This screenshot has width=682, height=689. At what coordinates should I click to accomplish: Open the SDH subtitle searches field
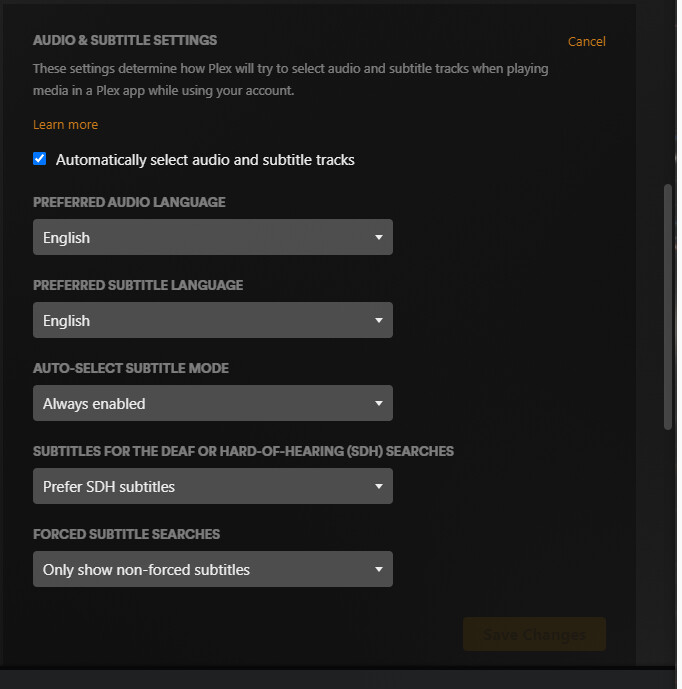point(200,487)
